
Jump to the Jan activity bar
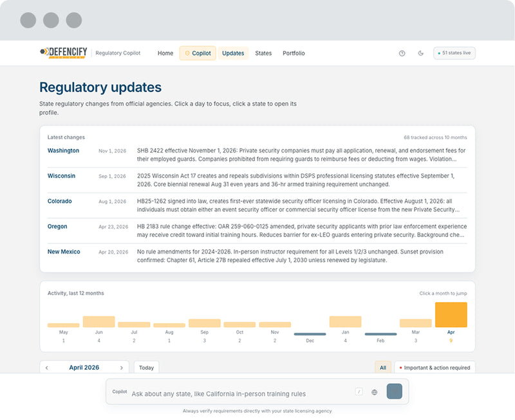[345, 321]
